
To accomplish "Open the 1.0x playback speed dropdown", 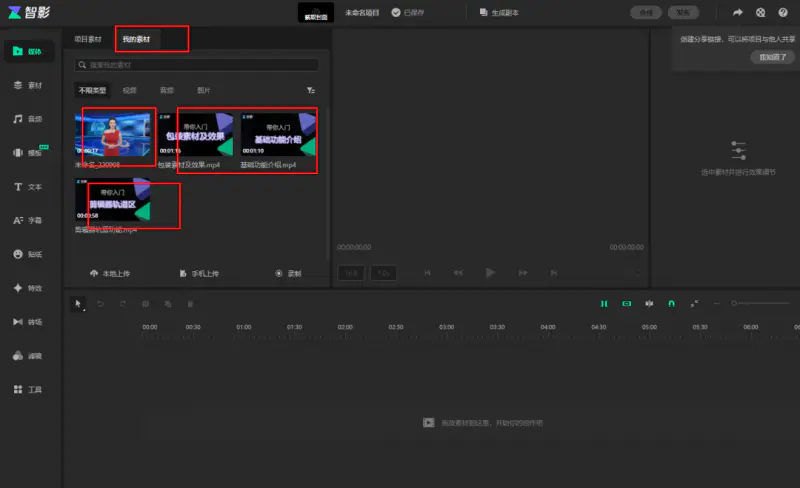I will (x=384, y=273).
